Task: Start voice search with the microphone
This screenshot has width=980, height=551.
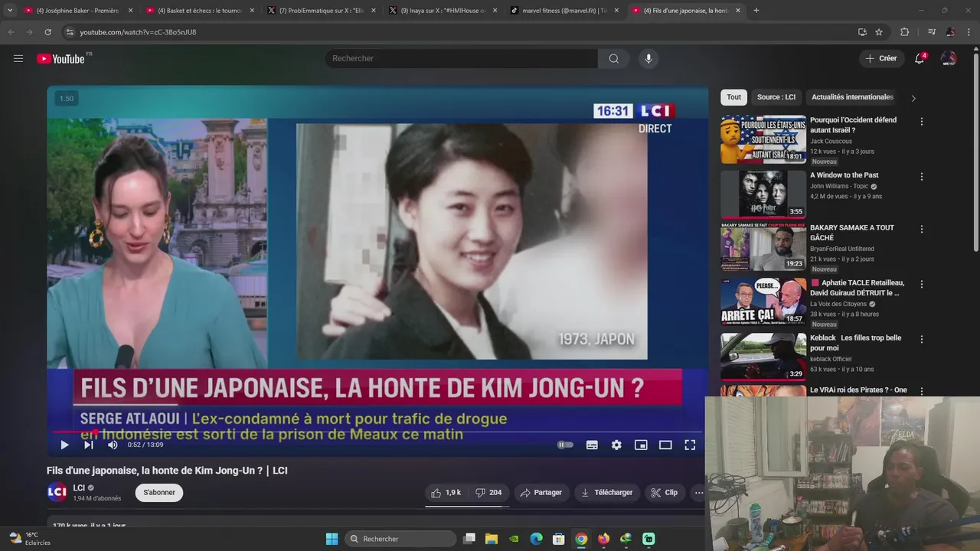Action: click(x=648, y=59)
